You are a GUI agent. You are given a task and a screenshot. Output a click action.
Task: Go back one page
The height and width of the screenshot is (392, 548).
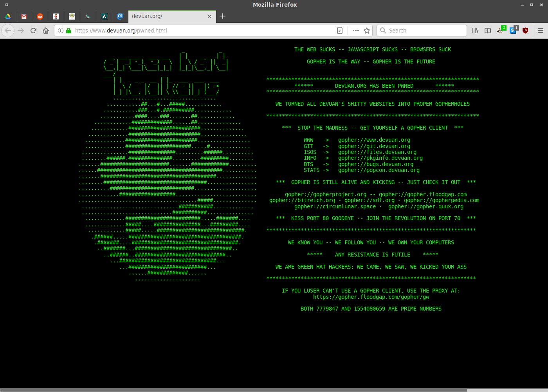pos(8,31)
